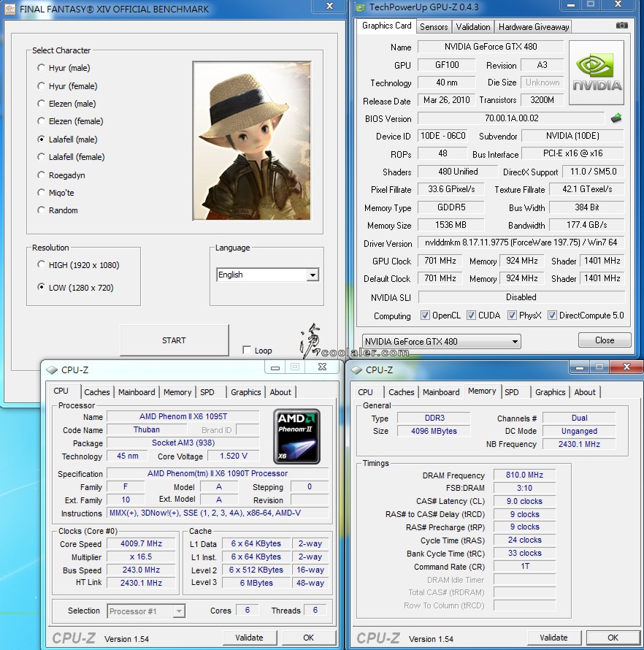
Task: Open Graphics tab in CPU-Z memory window
Action: pos(551,392)
